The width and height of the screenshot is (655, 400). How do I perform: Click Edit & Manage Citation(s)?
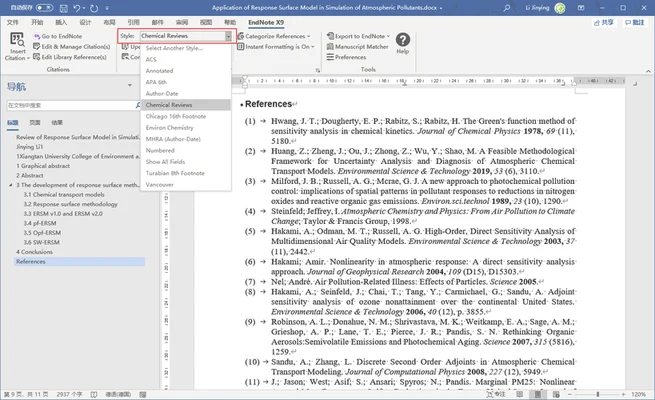[x=71, y=46]
